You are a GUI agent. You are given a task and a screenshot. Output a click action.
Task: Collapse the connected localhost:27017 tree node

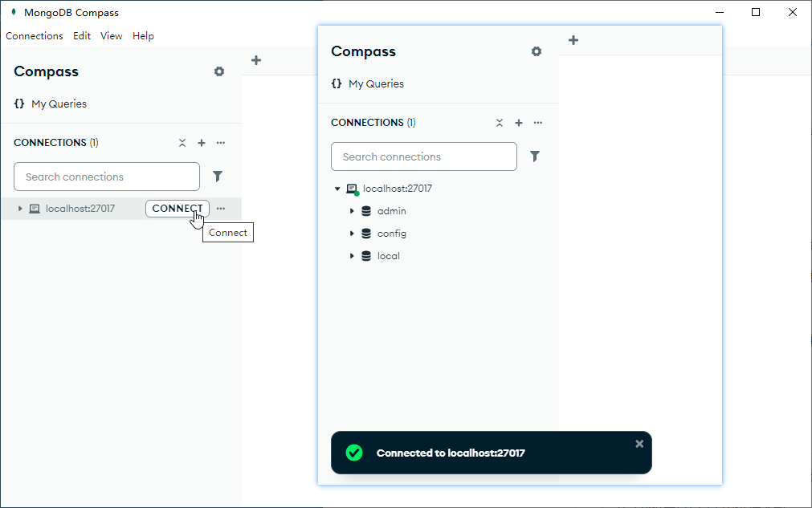[337, 189]
